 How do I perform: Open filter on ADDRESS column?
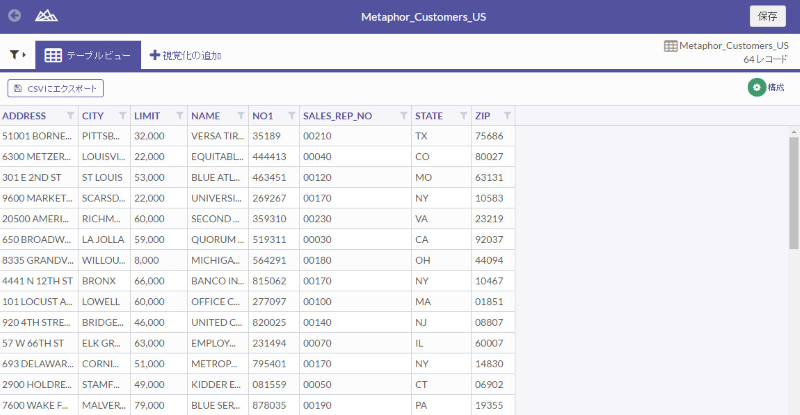[x=70, y=116]
